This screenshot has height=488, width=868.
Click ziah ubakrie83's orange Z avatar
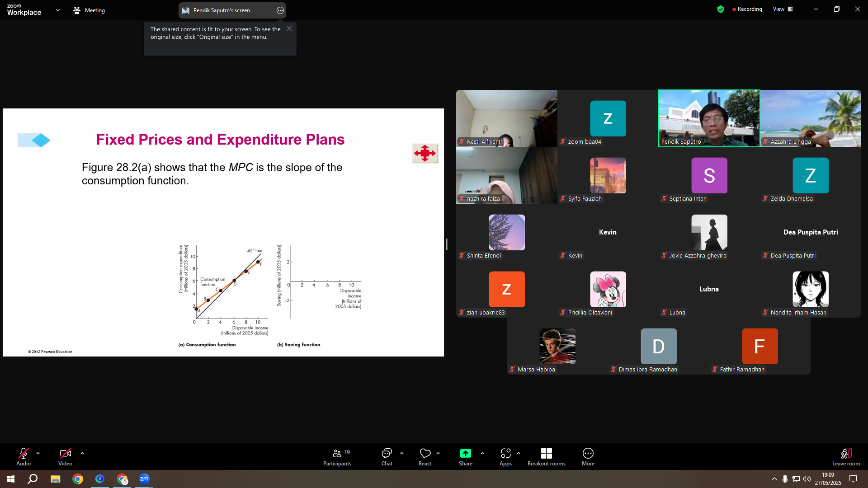(x=507, y=289)
